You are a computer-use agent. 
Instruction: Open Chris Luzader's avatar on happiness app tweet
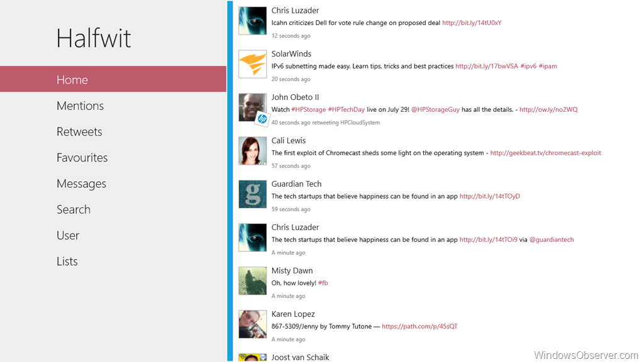pos(253,237)
